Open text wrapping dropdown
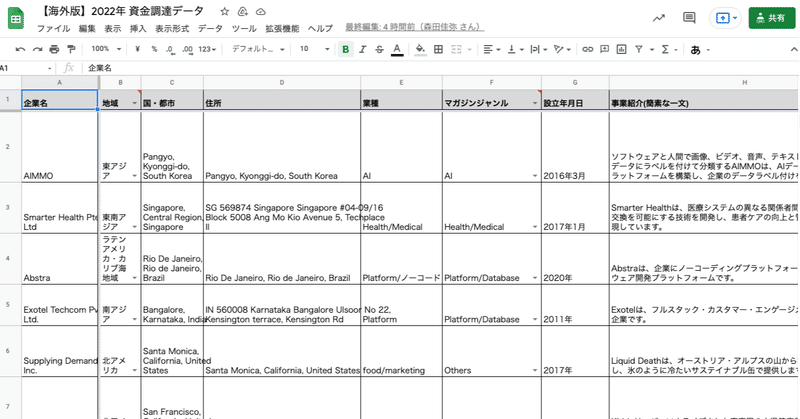 click(x=539, y=50)
